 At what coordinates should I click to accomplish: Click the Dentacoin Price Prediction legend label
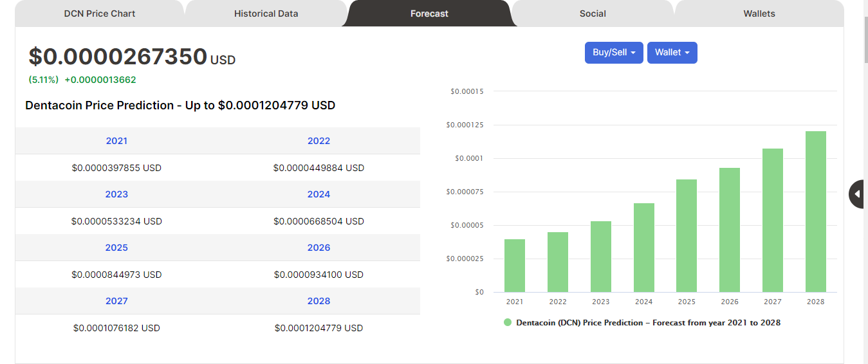[x=648, y=323]
